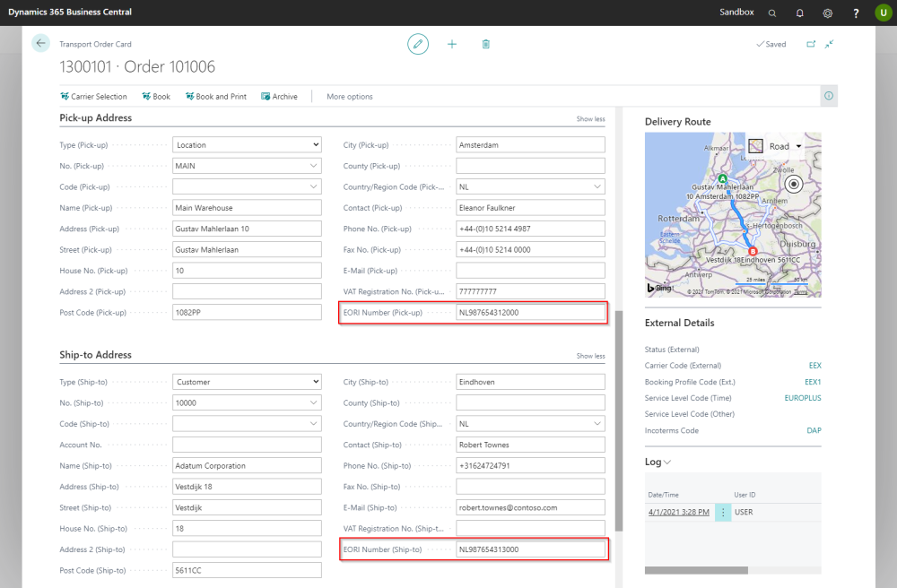This screenshot has width=897, height=588.
Task: Click Carrier Selection action
Action: pos(93,97)
